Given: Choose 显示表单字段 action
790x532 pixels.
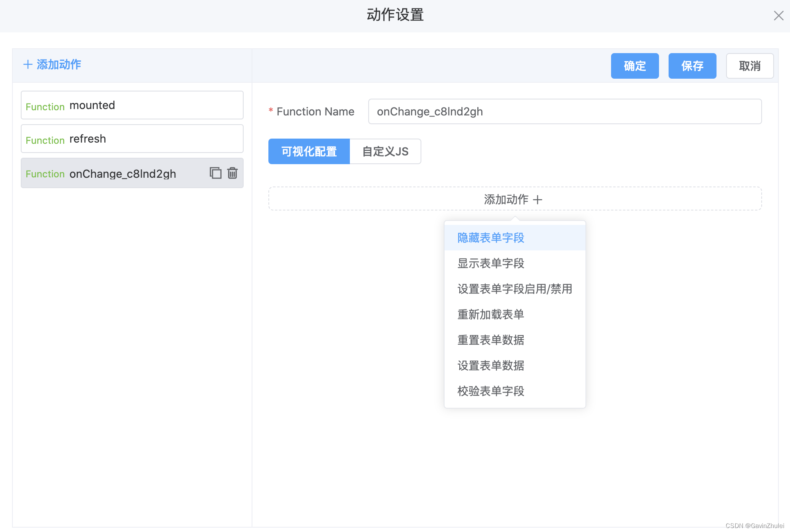Looking at the screenshot, I should coord(490,263).
